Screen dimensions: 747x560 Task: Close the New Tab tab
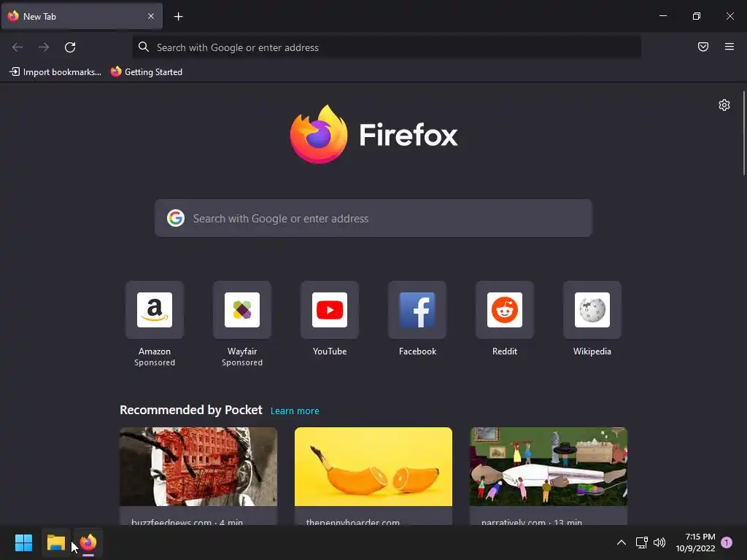click(151, 16)
